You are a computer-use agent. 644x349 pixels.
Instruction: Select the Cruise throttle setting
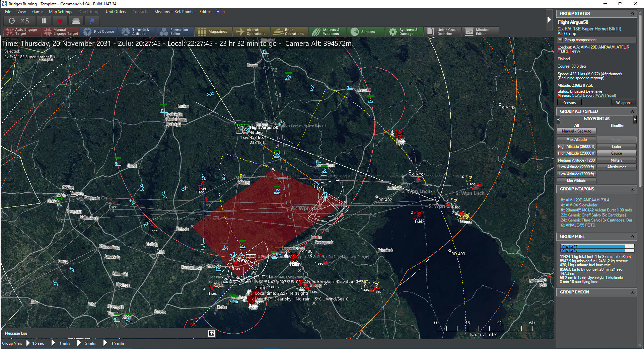click(x=616, y=153)
